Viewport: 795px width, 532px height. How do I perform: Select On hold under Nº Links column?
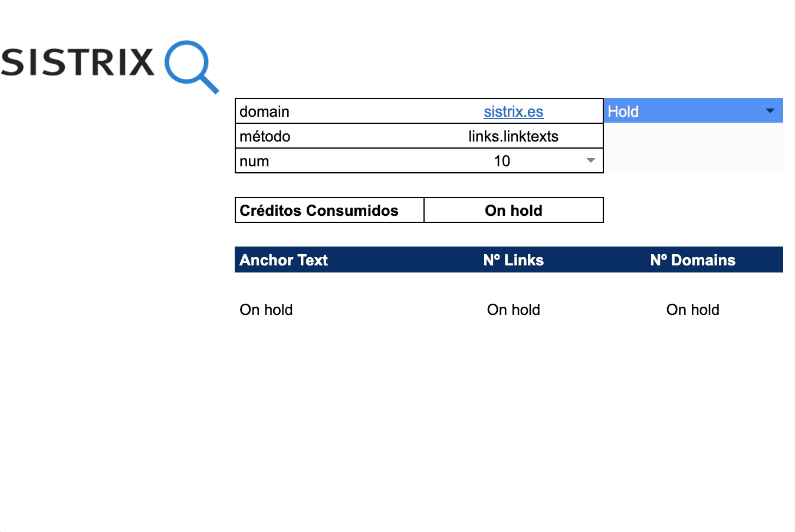point(513,310)
